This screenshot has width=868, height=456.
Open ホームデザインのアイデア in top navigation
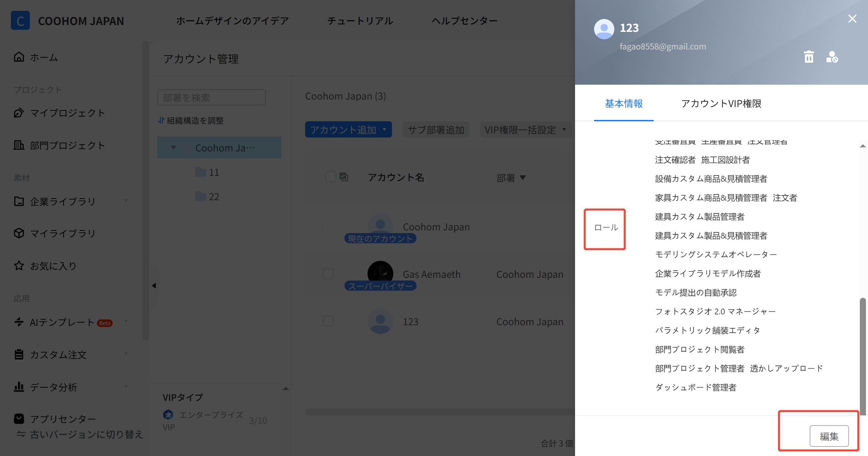[x=232, y=21]
